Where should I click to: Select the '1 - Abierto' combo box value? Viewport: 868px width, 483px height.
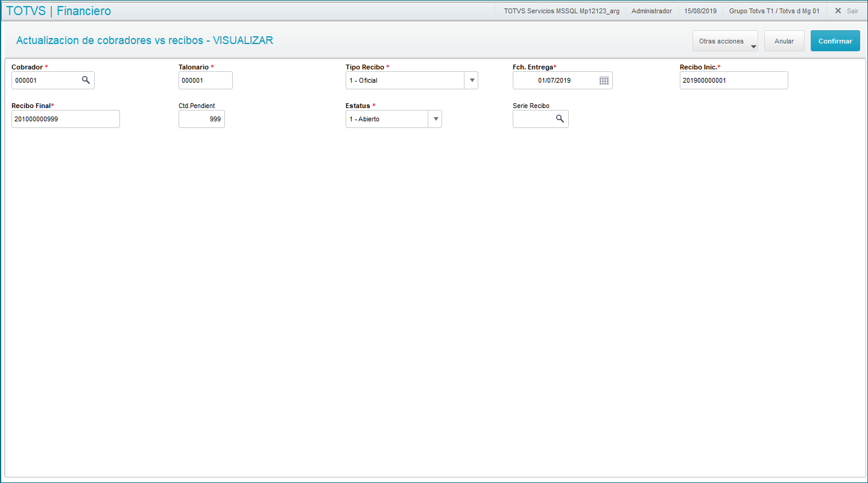[387, 119]
